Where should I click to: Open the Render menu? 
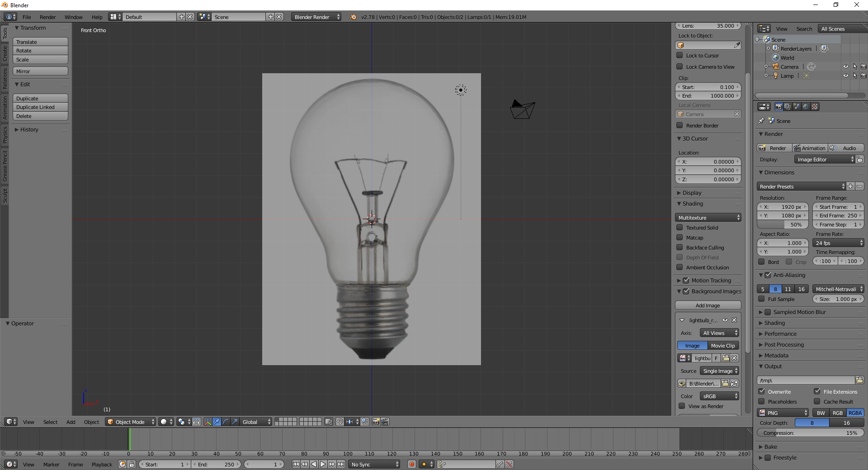coord(47,17)
